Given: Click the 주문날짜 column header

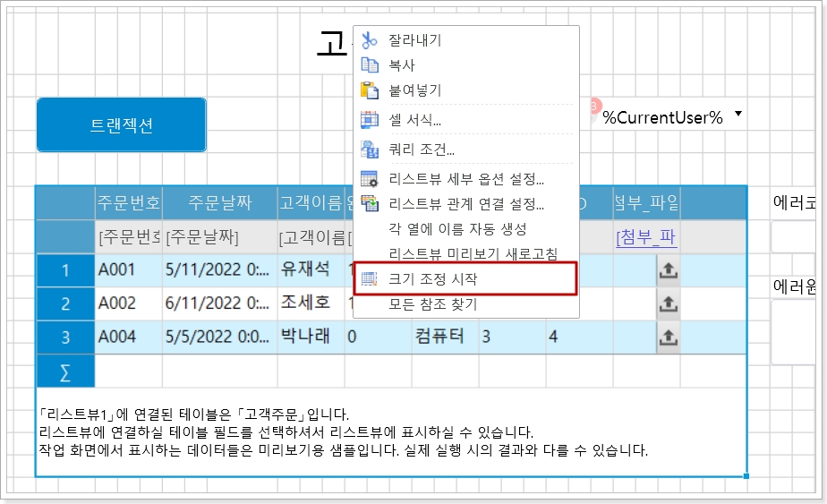Looking at the screenshot, I should tap(219, 203).
